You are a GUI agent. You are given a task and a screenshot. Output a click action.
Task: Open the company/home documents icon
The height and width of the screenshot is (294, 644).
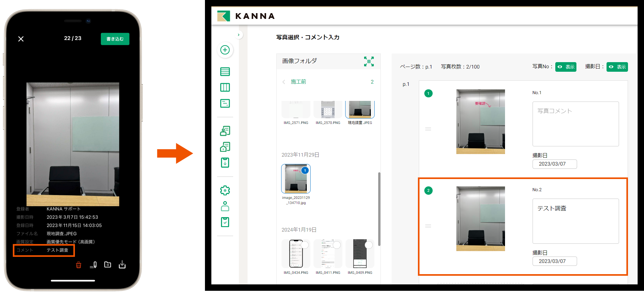click(x=225, y=147)
